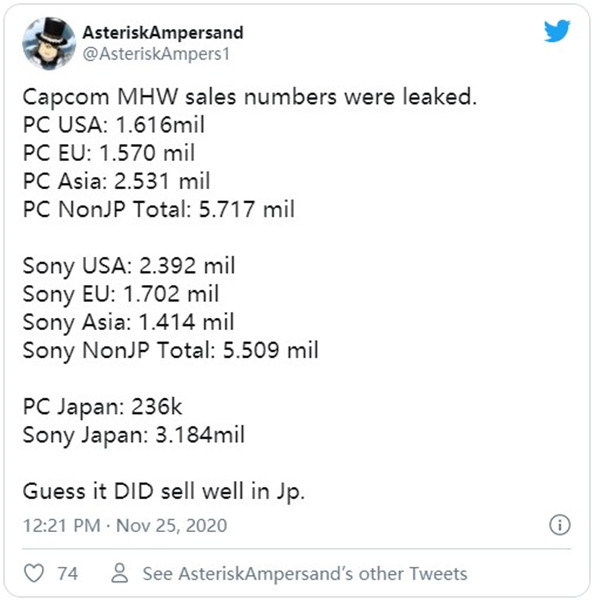Click the 'Sony Japan: 3.184mil' line
This screenshot has height=600, width=600.
[x=134, y=435]
